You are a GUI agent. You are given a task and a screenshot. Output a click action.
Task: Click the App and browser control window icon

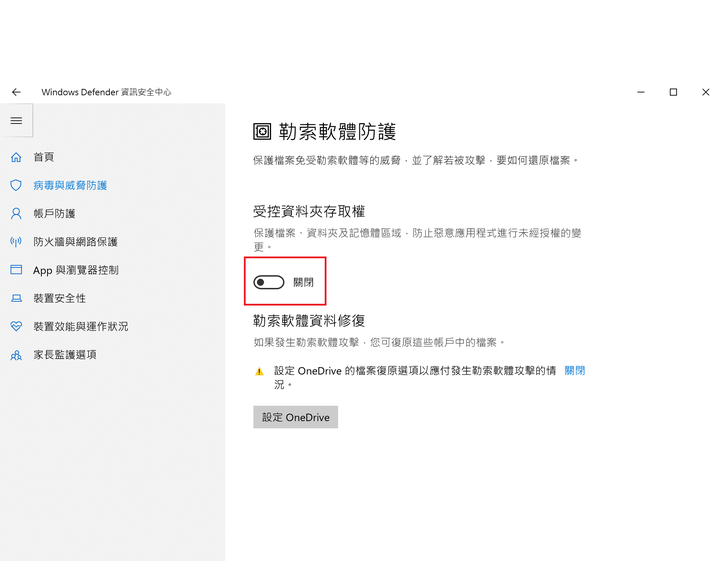16,270
